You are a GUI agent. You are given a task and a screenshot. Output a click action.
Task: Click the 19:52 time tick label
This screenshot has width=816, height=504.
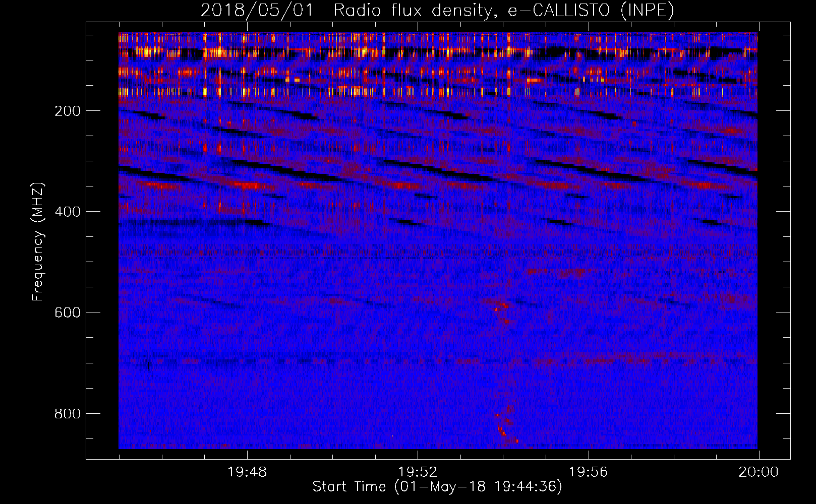(x=418, y=472)
